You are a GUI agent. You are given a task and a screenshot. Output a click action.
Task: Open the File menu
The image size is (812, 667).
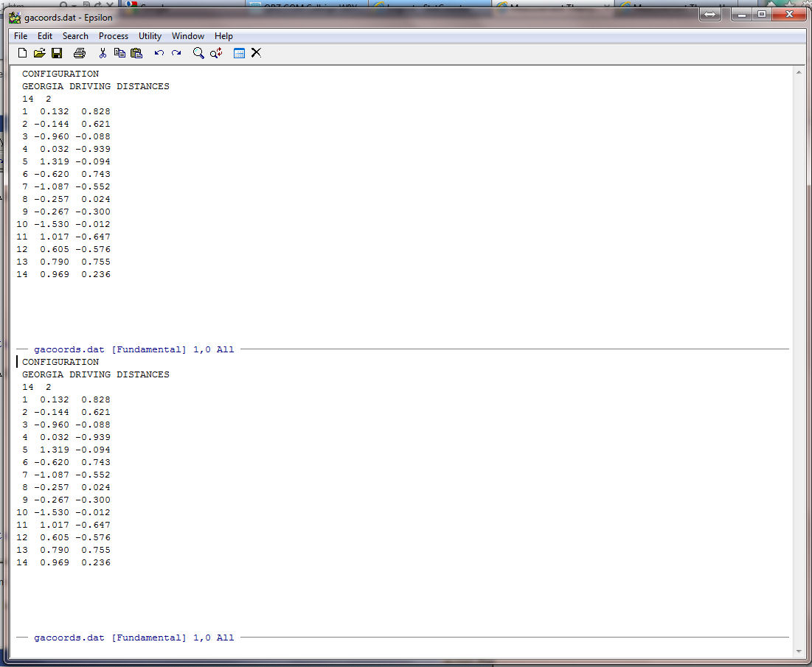coord(21,36)
